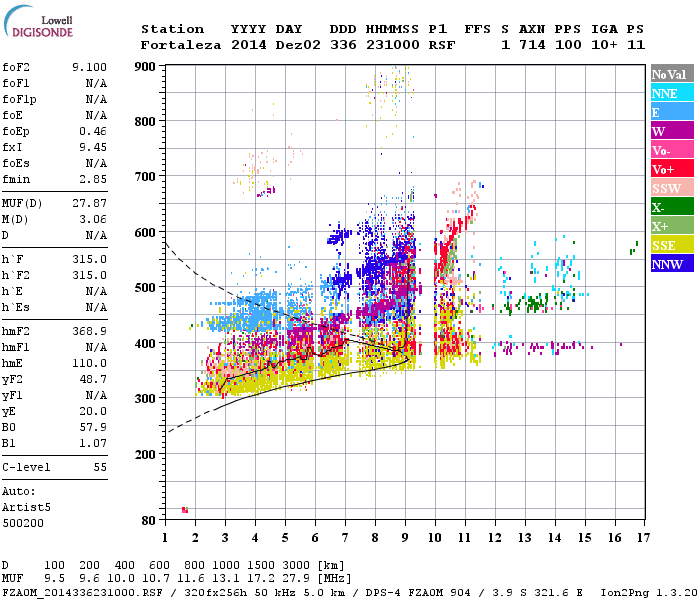The height and width of the screenshot is (600, 700).
Task: Click the SSW legend swatch
Action: 672,188
